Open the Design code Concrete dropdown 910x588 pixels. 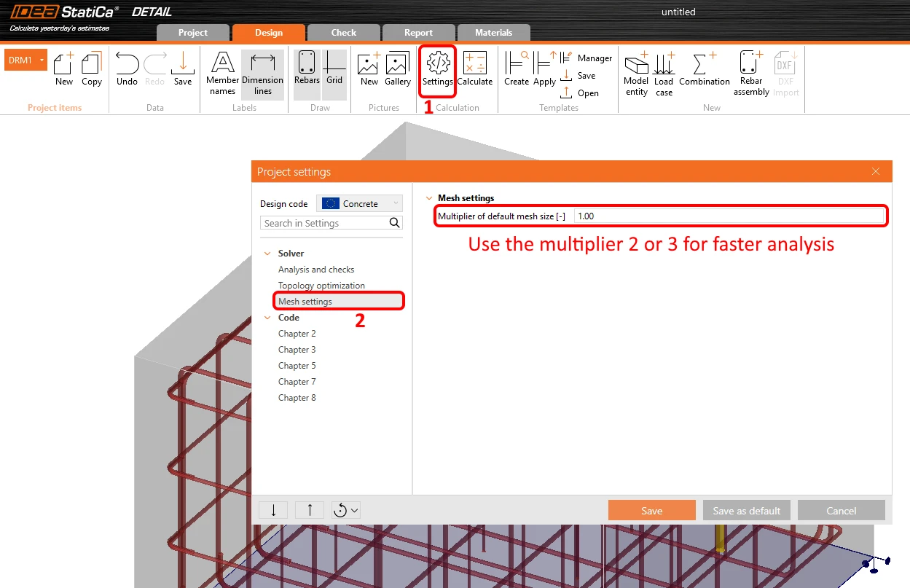pyautogui.click(x=359, y=204)
